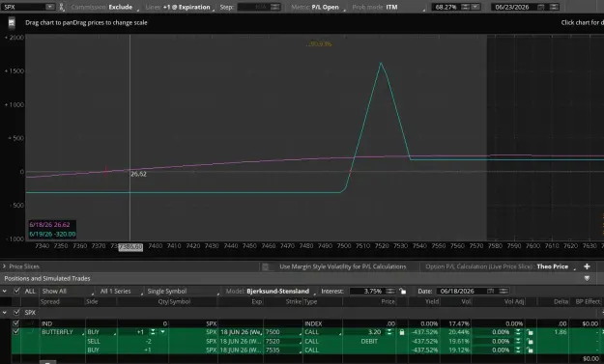The width and height of the screenshot is (604, 364).
Task: Open 7500 strike dropdown
Action: point(283,332)
